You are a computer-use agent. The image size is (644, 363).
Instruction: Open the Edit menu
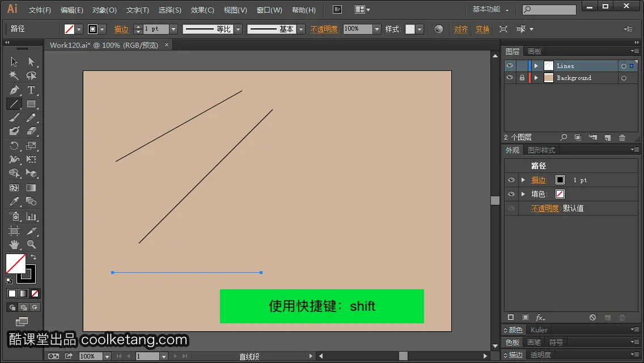tap(72, 10)
